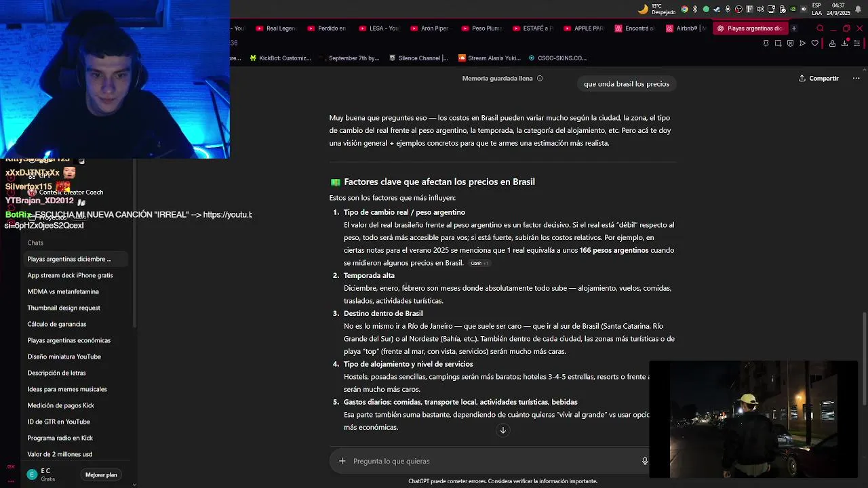
Task: Click the pin icon in browser toolbar
Action: [766, 43]
